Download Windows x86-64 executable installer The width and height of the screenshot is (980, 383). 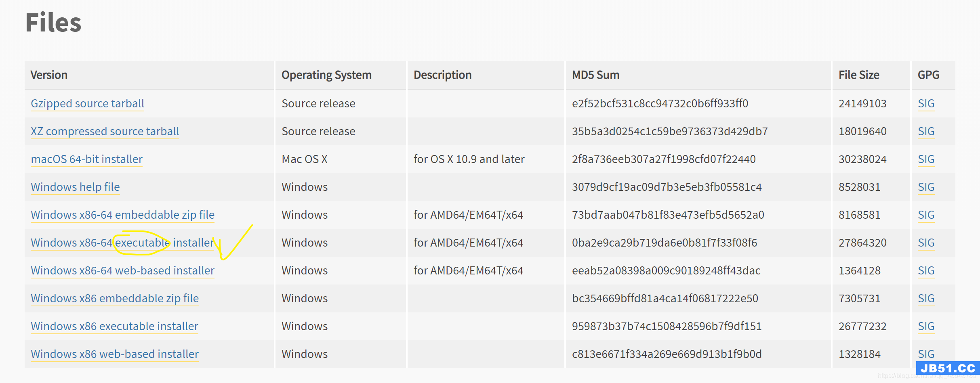pos(122,243)
